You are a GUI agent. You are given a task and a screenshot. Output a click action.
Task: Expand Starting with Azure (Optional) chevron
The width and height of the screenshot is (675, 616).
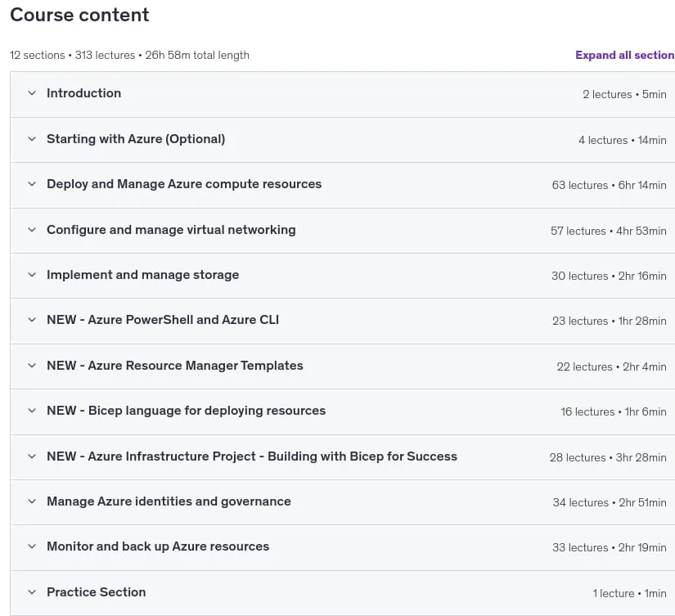pos(32,138)
